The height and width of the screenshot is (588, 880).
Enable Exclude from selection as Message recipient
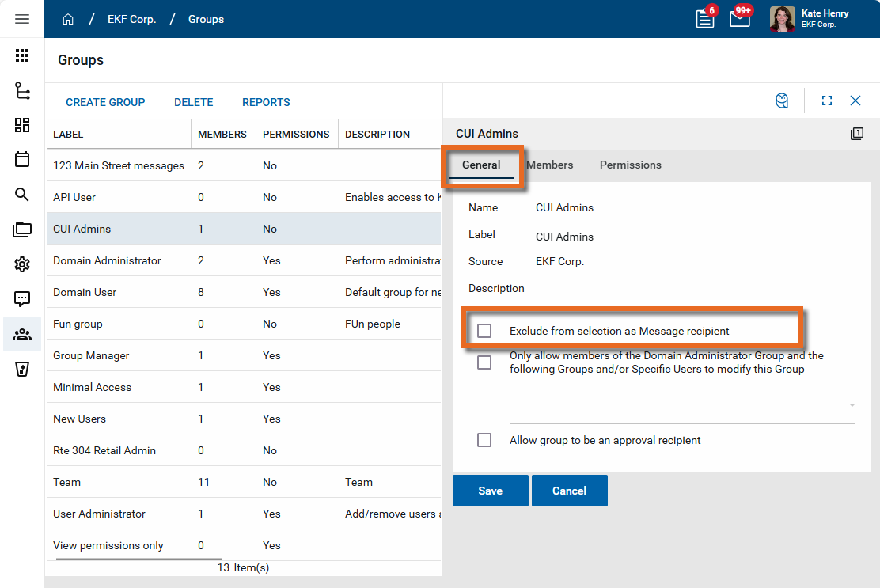484,331
